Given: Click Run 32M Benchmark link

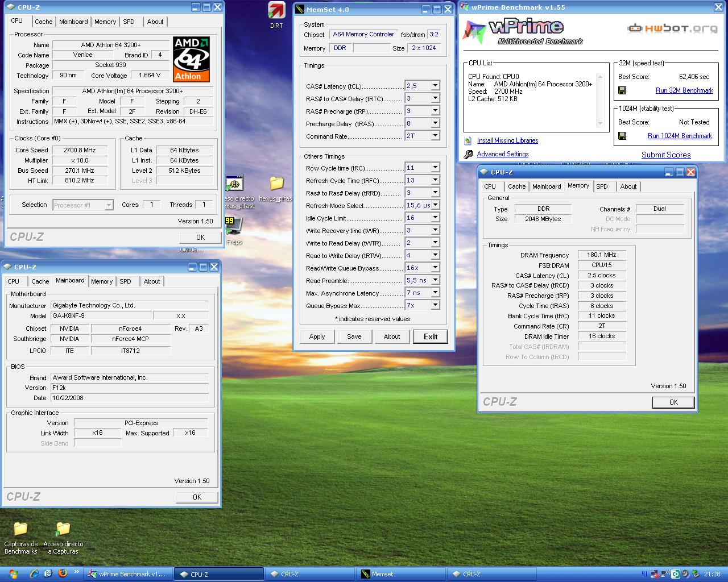Looking at the screenshot, I should tap(684, 90).
